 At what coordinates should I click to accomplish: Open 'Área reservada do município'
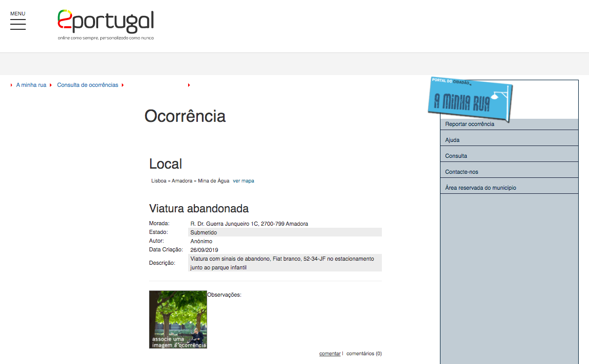pyautogui.click(x=481, y=188)
